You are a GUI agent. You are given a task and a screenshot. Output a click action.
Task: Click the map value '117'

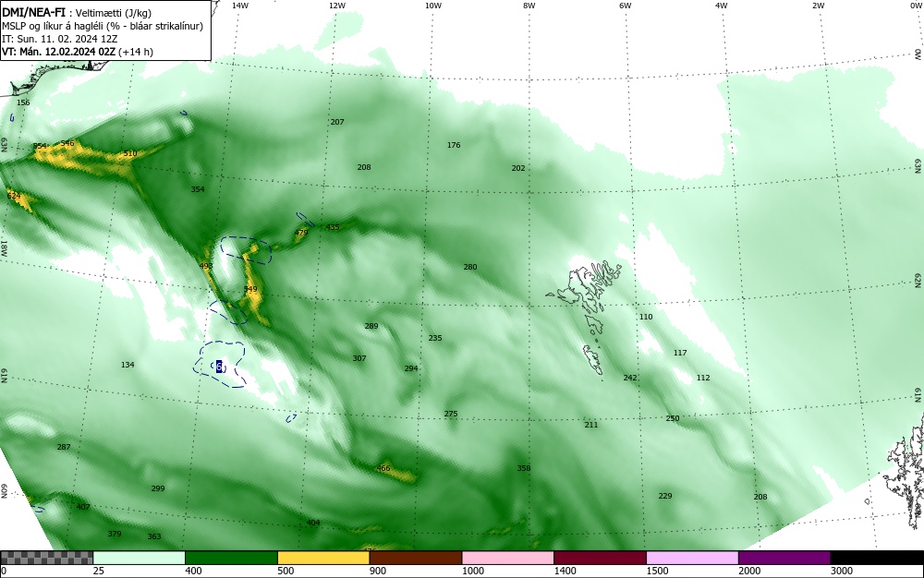(x=680, y=353)
